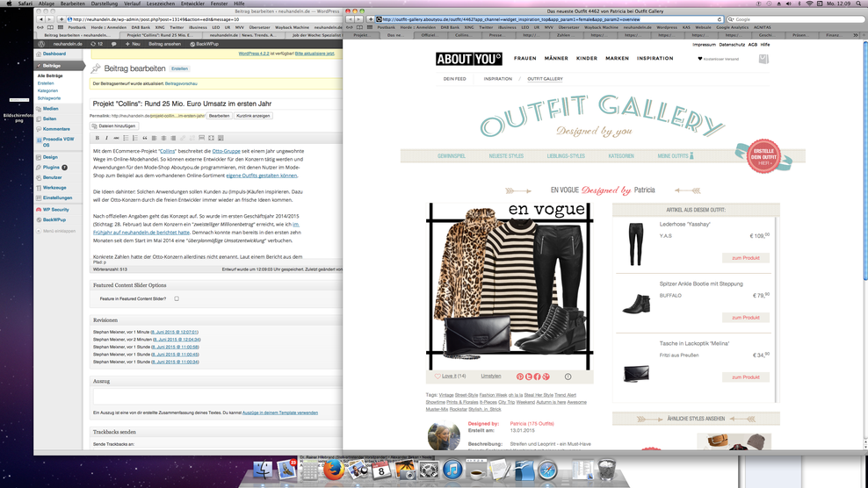Check 'Feature in Featured Content Slider' box
868x488 pixels.
[177, 298]
